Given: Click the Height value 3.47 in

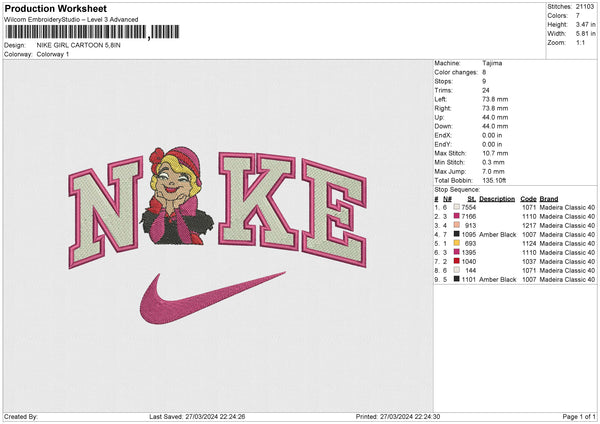Looking at the screenshot, I should pos(585,24).
